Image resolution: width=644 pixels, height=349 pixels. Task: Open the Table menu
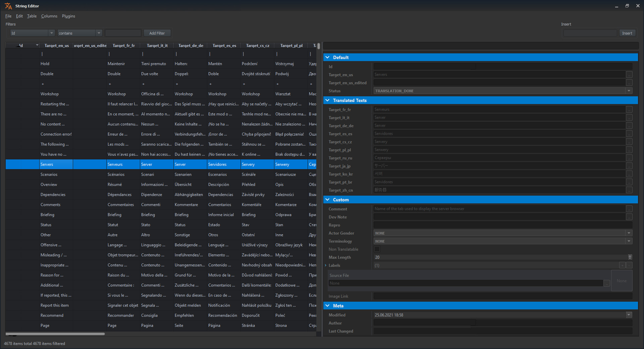(x=32, y=16)
